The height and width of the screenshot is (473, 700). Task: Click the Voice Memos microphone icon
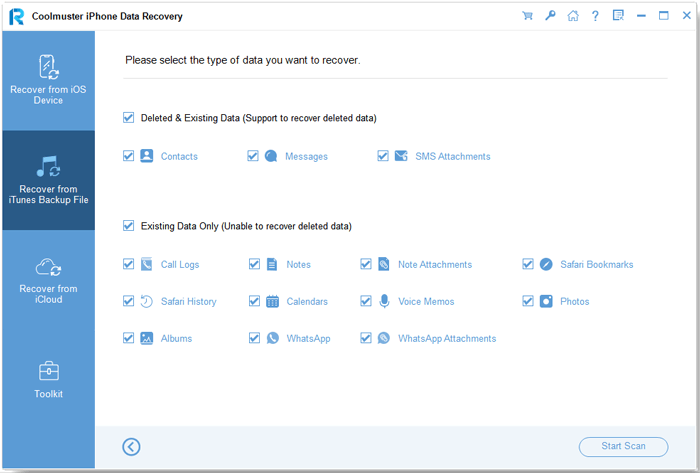click(384, 301)
